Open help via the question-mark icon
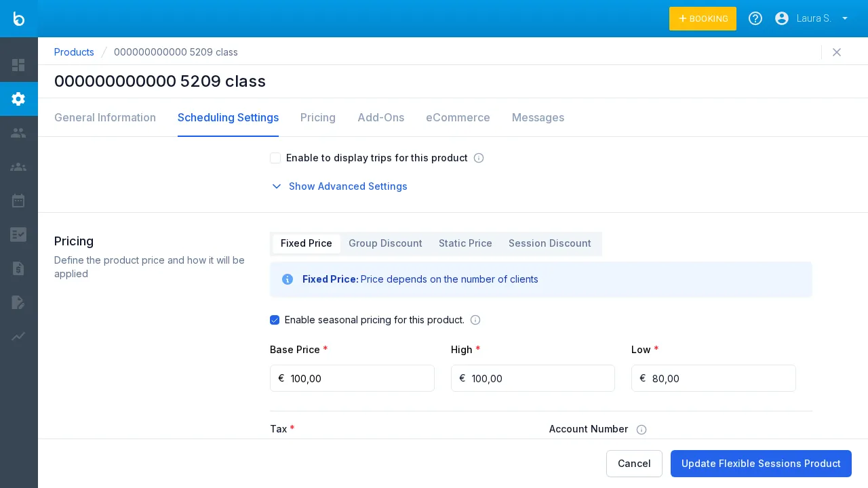868x488 pixels. point(755,18)
